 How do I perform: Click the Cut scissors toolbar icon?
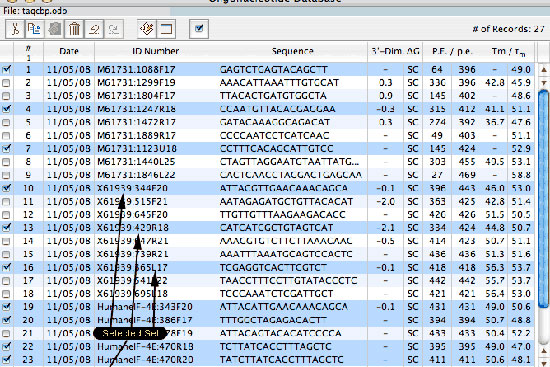click(15, 29)
